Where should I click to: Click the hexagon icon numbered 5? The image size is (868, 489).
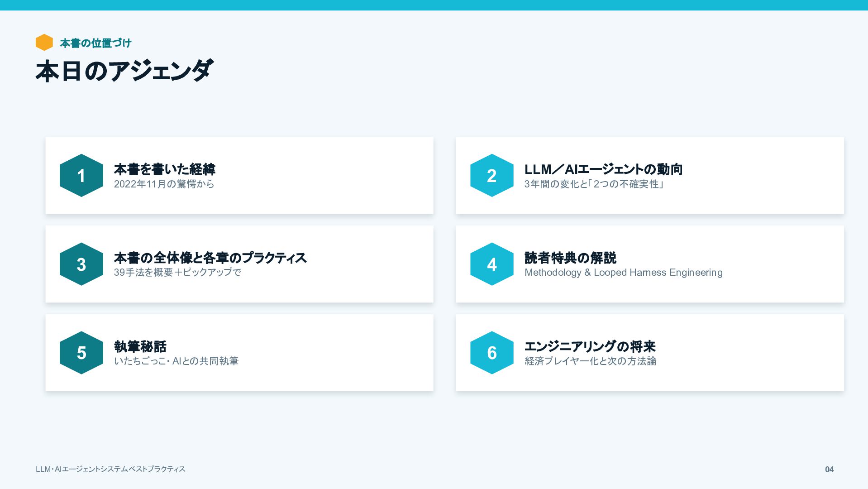(x=81, y=353)
